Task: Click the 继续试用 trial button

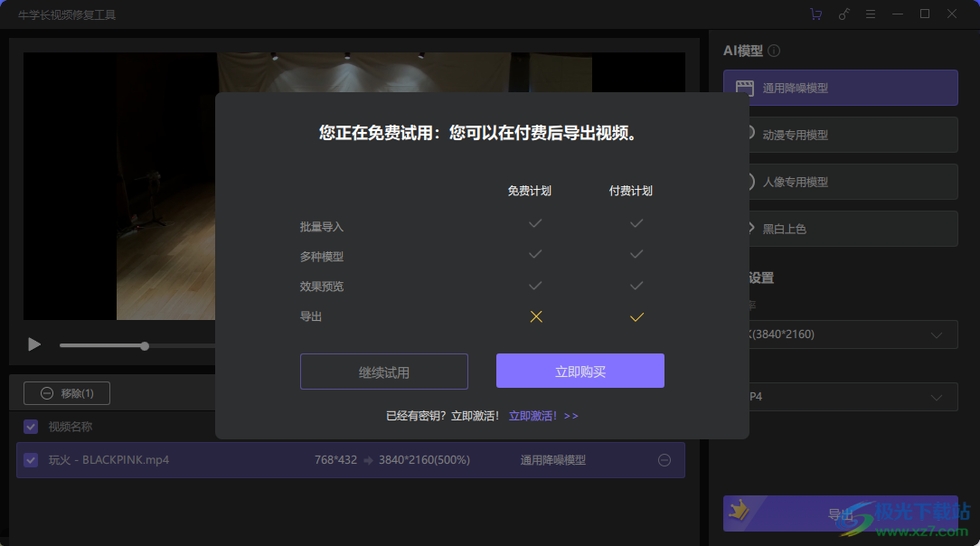Action: tap(383, 371)
